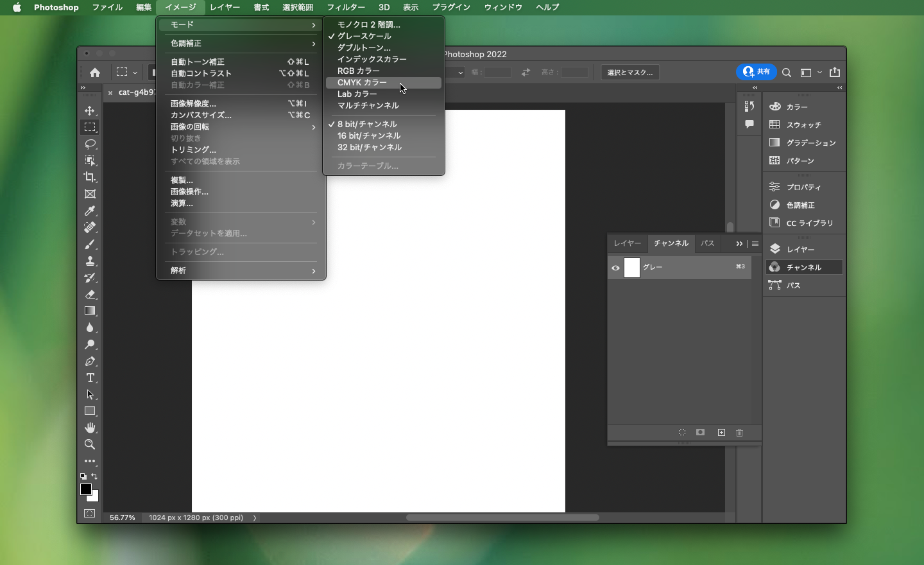This screenshot has width=924, height=565.
Task: Save selection as channel icon
Action: [x=701, y=433]
